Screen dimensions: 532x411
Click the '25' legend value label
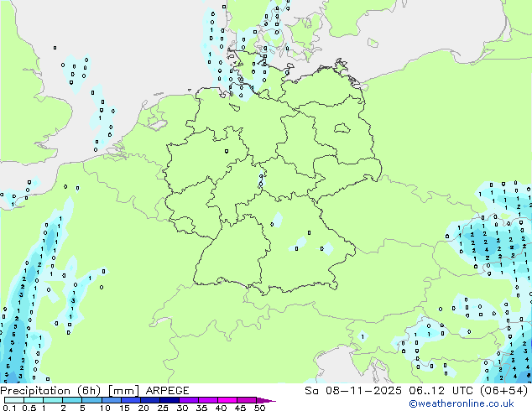click(x=163, y=408)
